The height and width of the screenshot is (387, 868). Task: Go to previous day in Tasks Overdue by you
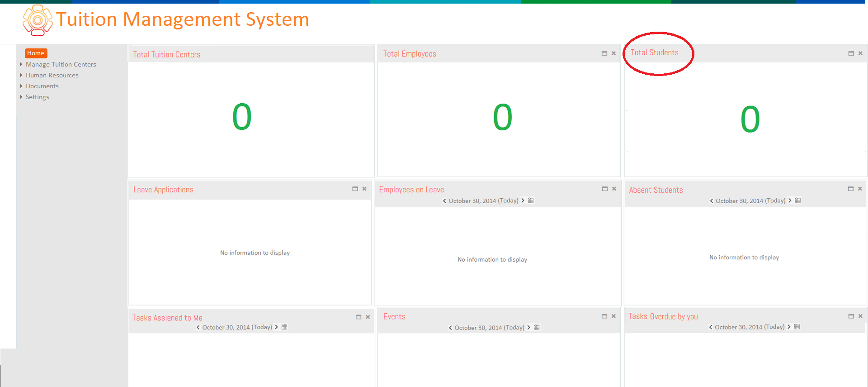(x=711, y=327)
